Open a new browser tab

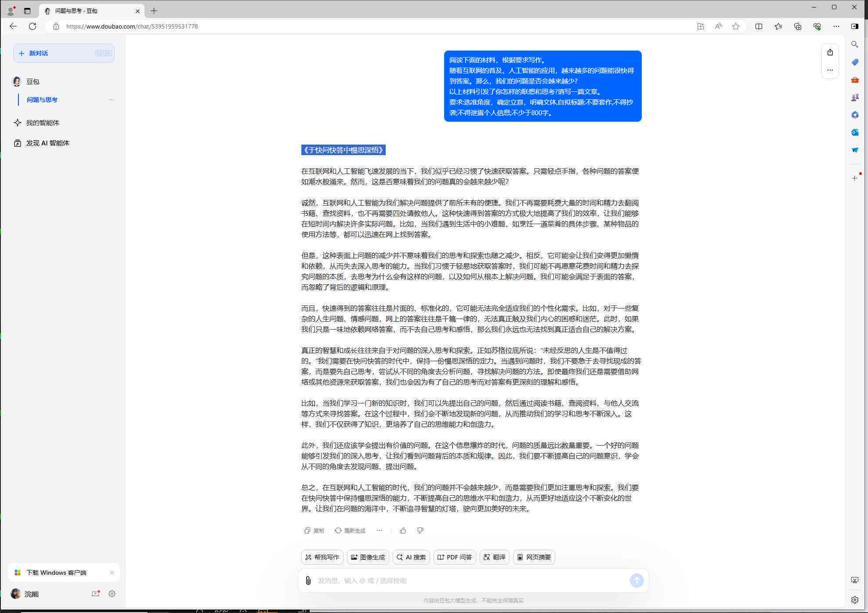pos(154,11)
